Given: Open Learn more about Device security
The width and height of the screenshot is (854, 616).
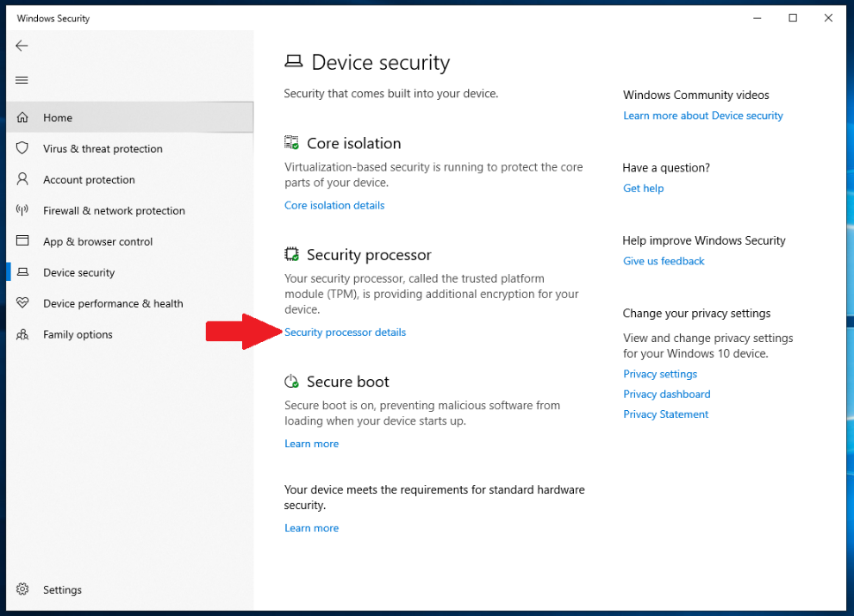Looking at the screenshot, I should click(703, 115).
